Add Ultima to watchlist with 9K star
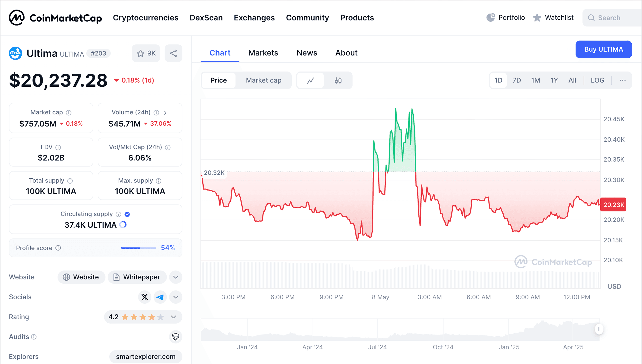 [x=146, y=53]
